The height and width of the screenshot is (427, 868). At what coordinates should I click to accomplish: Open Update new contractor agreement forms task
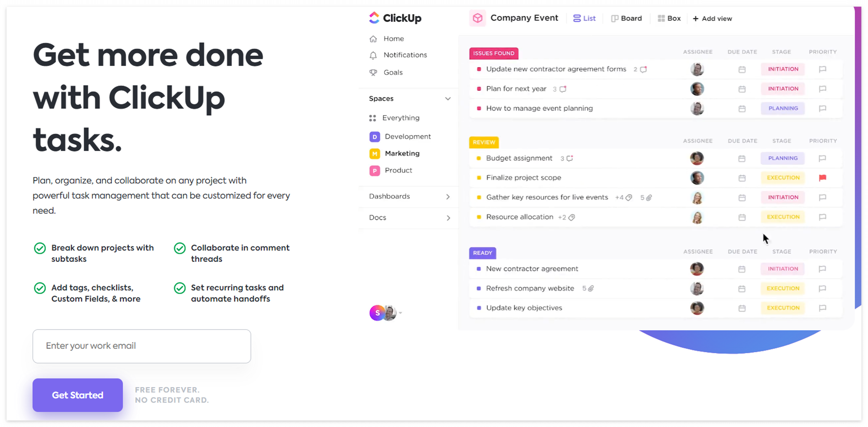[x=556, y=69]
